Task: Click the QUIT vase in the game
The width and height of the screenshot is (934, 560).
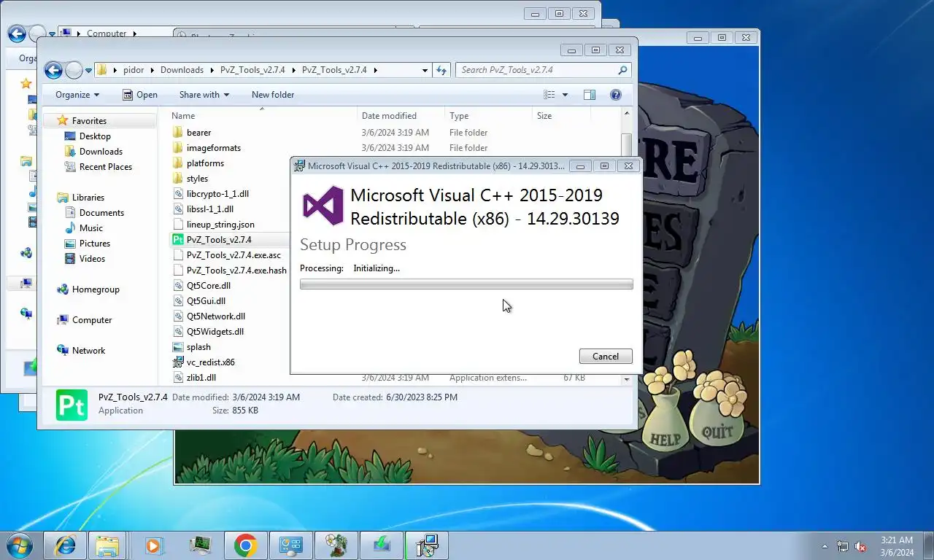Action: coord(716,419)
